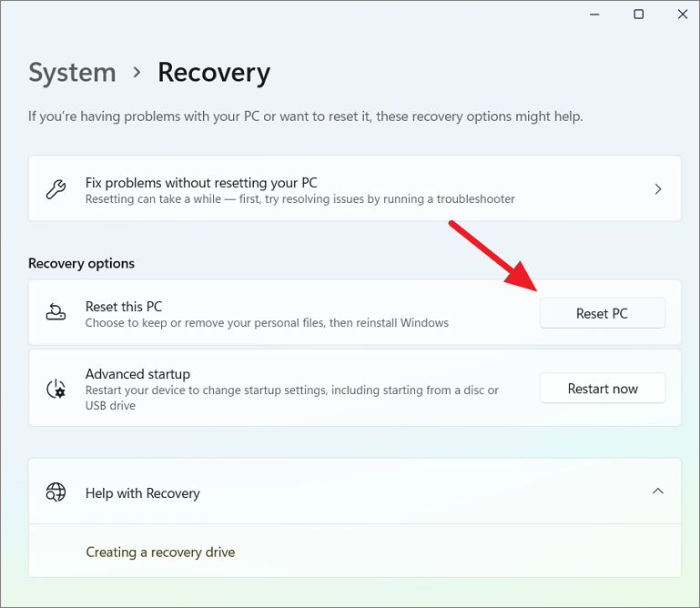This screenshot has height=608, width=700.
Task: Select the Recovery breadcrumb title
Action: click(x=214, y=73)
